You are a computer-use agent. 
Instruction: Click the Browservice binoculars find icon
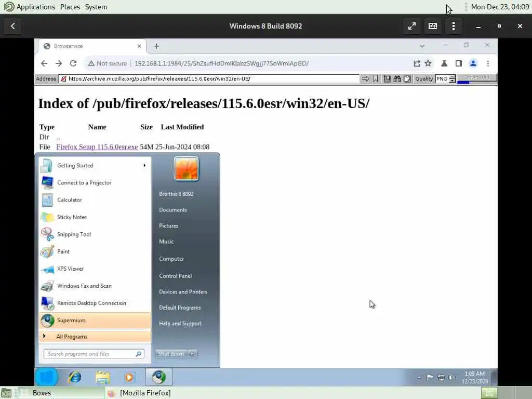tap(397, 79)
